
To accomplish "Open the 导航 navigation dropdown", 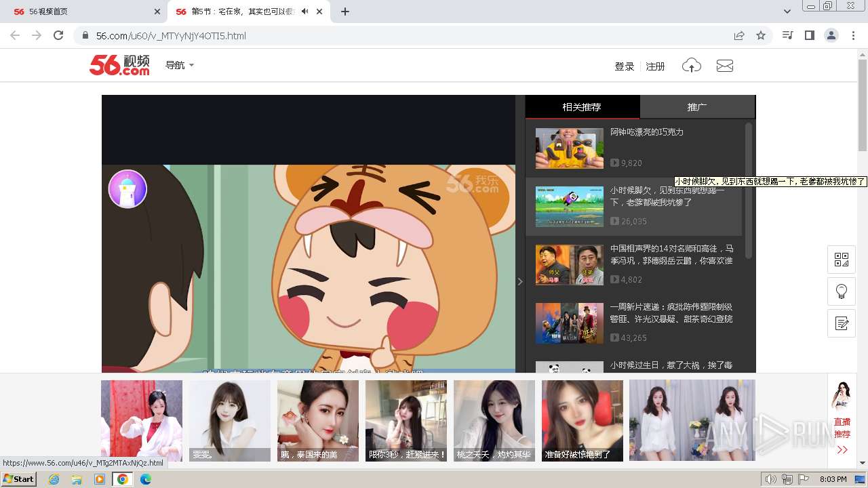I will 180,65.
